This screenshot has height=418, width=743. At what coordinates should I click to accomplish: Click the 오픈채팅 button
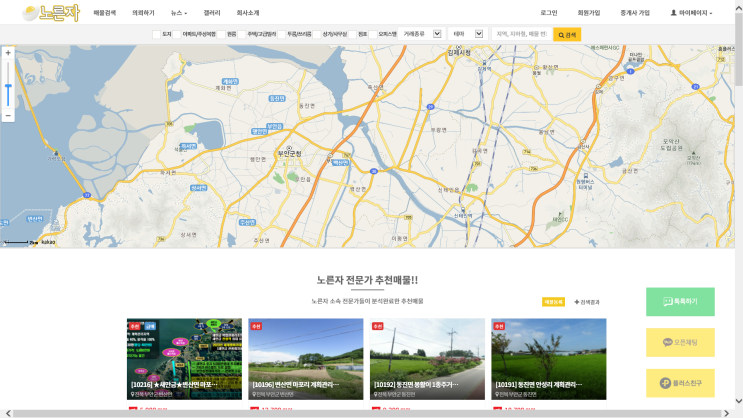[680, 342]
